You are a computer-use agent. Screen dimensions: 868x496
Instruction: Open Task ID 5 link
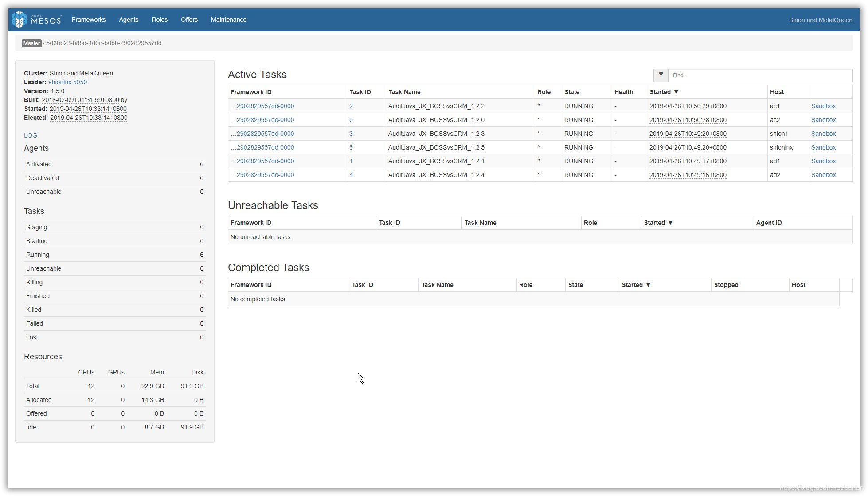click(x=351, y=147)
